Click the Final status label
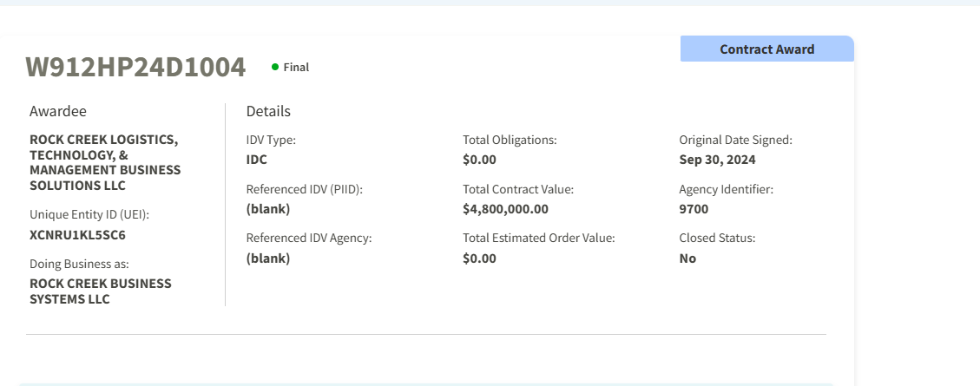Image resolution: width=980 pixels, height=386 pixels. point(296,67)
